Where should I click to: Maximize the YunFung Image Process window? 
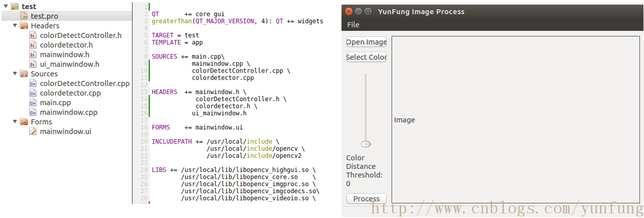[x=368, y=11]
